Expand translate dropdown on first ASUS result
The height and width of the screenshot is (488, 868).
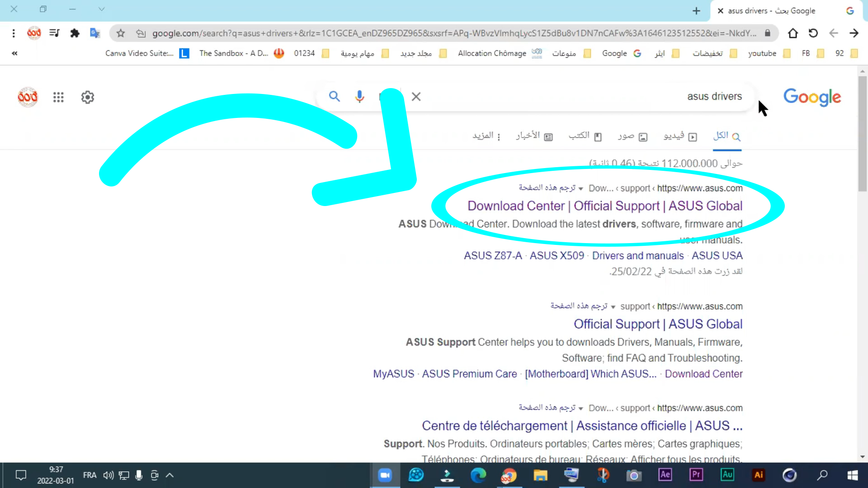click(x=580, y=188)
